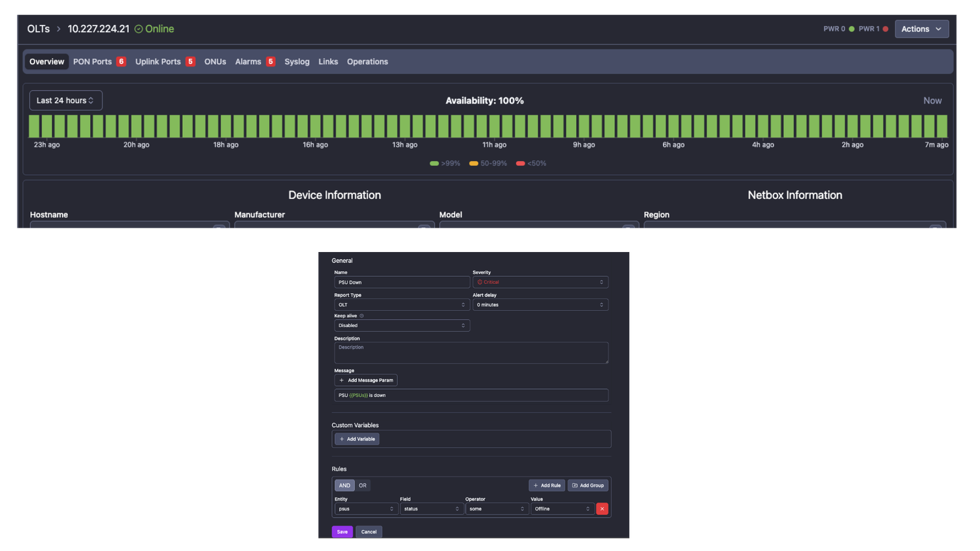Click the Alarms red badge count

[270, 61]
